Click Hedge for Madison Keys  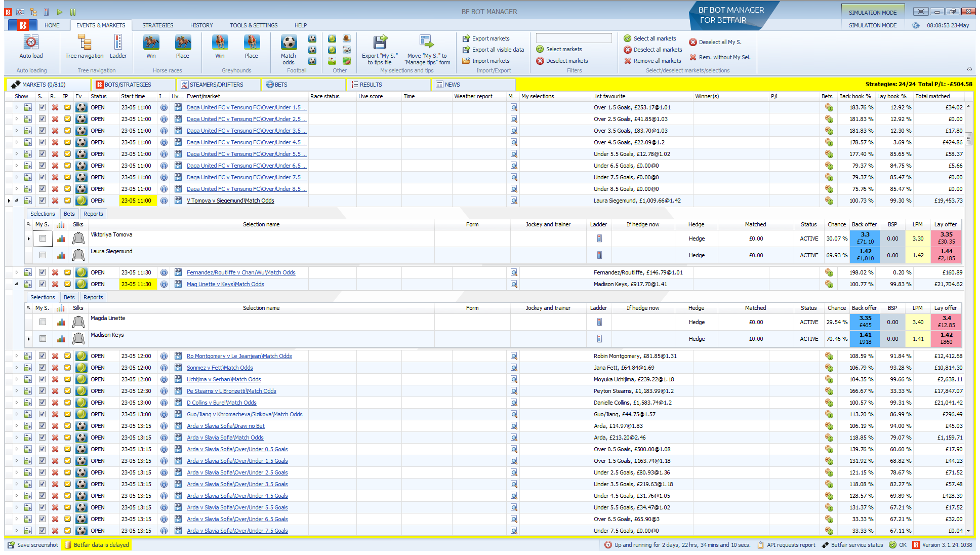click(697, 339)
